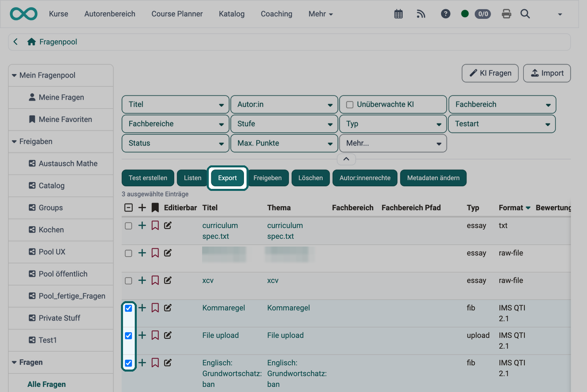The image size is (587, 392).
Task: Open the Typ filter dropdown
Action: point(393,124)
